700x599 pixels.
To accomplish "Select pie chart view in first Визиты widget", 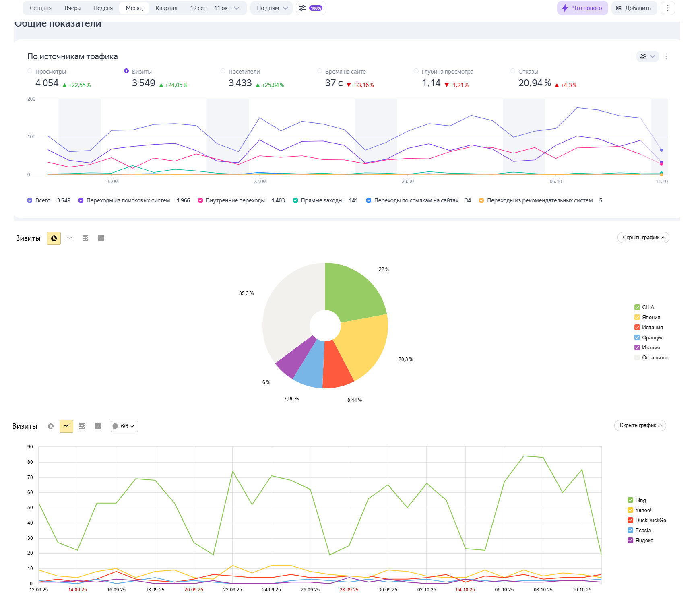I will click(54, 238).
